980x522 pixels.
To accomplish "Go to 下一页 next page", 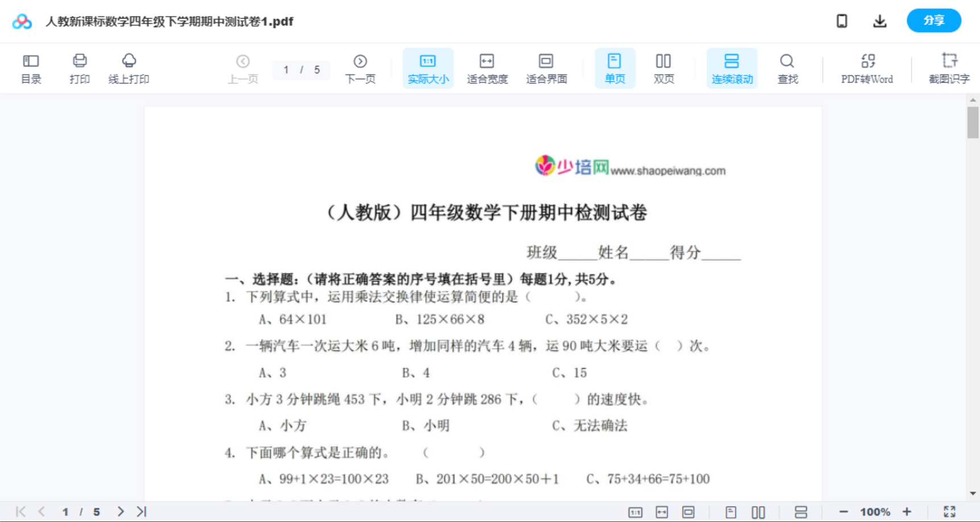I will coord(360,68).
